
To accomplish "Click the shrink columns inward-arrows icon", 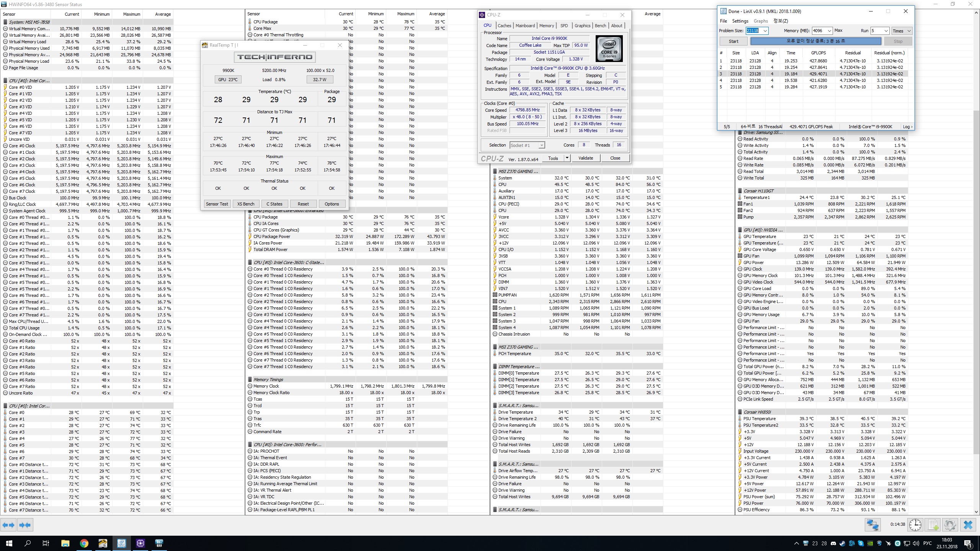I will 25,525.
